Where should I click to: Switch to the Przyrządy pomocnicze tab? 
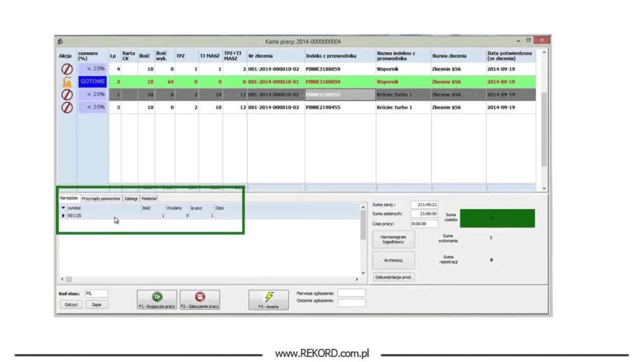[x=101, y=198]
